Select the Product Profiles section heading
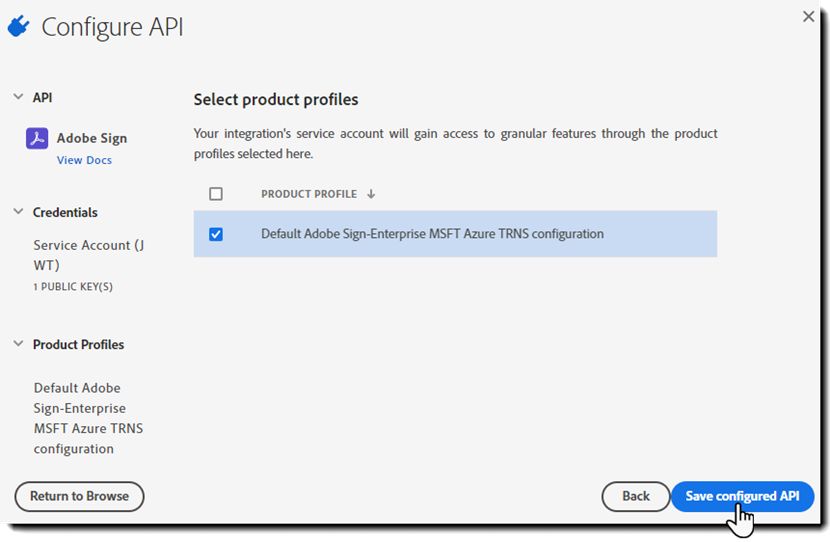This screenshot has width=830, height=542. 78,345
